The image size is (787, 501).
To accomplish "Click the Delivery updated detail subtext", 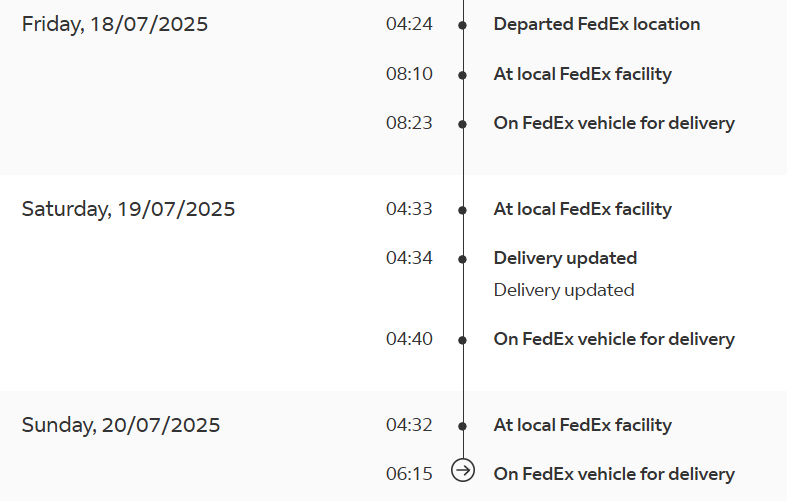I will click(564, 290).
